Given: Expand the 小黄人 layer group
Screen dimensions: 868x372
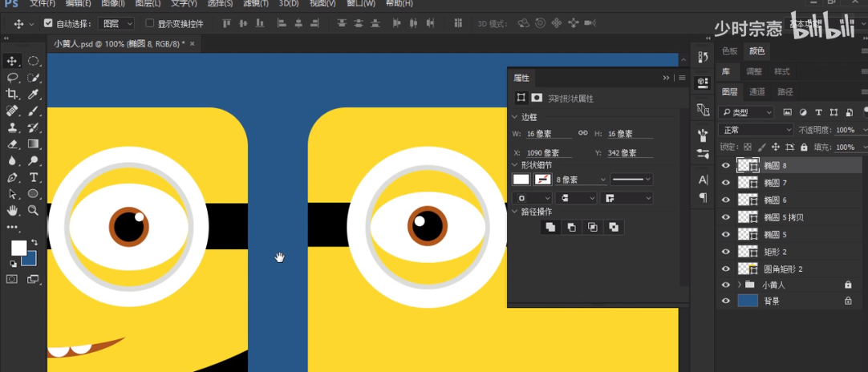Looking at the screenshot, I should [740, 285].
